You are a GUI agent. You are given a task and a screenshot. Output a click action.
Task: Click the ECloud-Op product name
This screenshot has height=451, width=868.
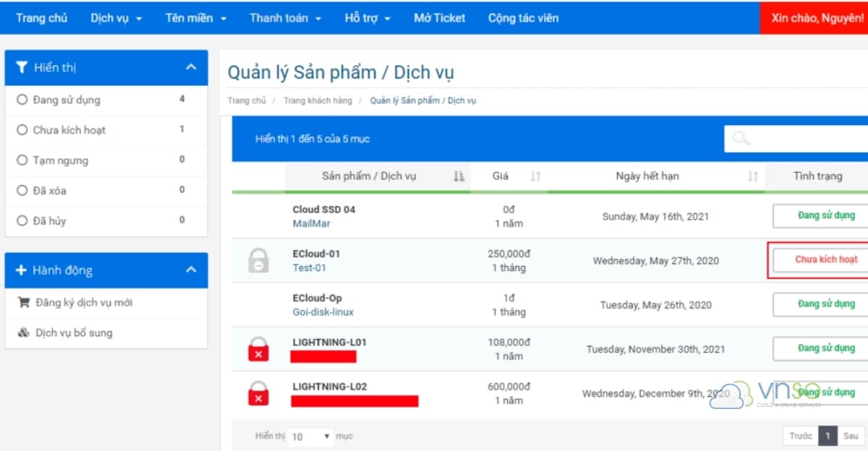tap(317, 298)
